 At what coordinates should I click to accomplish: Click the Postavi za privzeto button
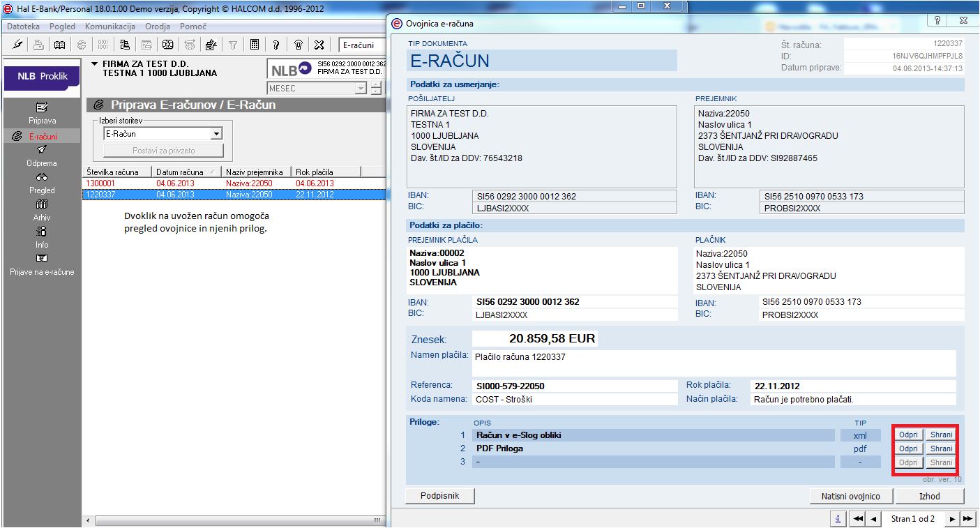(x=163, y=151)
